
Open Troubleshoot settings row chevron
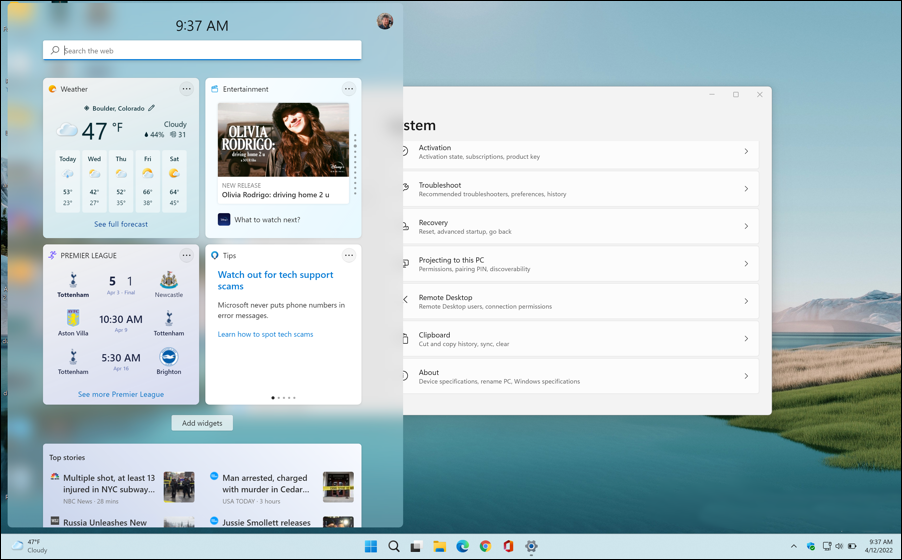click(x=746, y=189)
